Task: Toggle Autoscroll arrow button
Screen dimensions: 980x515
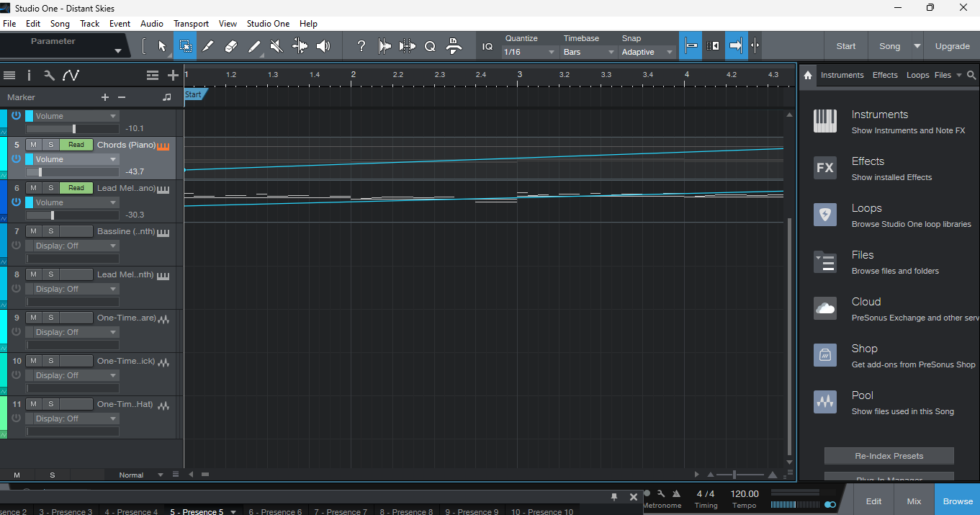Action: [736, 46]
